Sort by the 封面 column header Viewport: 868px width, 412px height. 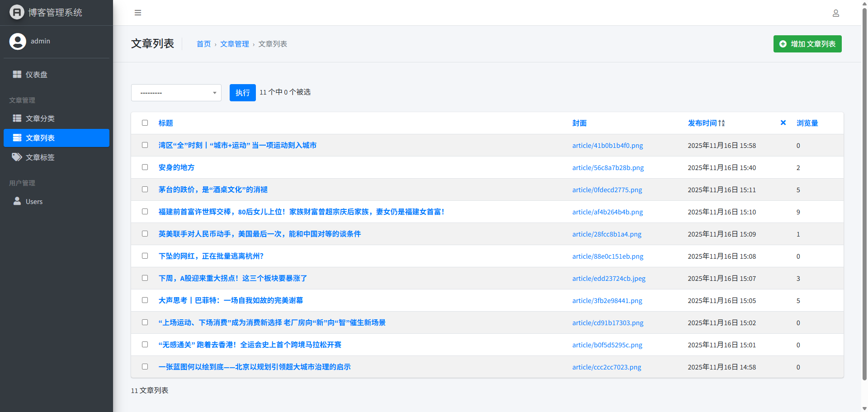click(x=580, y=123)
